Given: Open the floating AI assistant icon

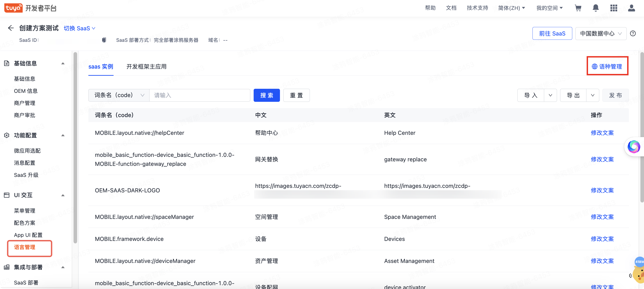Looking at the screenshot, I should pyautogui.click(x=634, y=147).
